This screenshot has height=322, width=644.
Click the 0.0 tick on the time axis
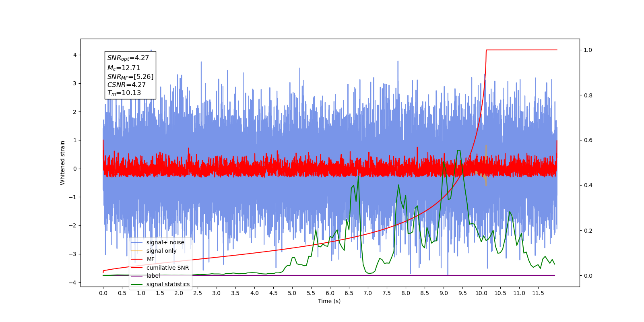coord(103,293)
